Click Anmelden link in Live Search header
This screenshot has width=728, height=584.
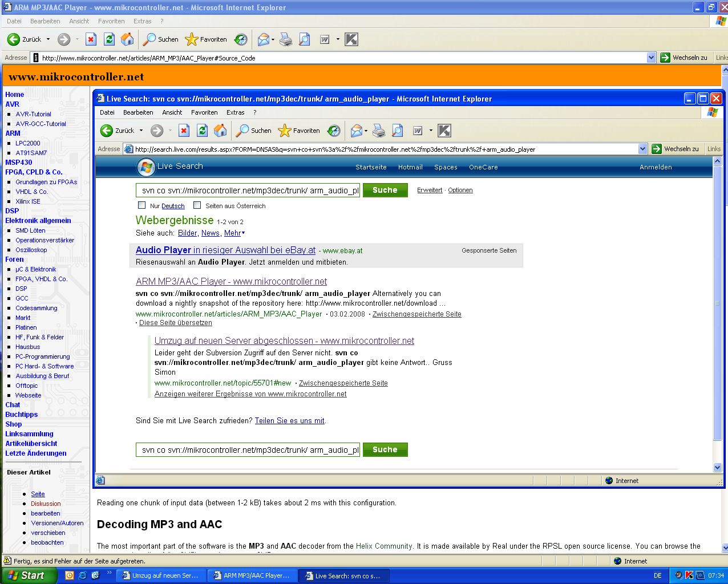coord(656,167)
